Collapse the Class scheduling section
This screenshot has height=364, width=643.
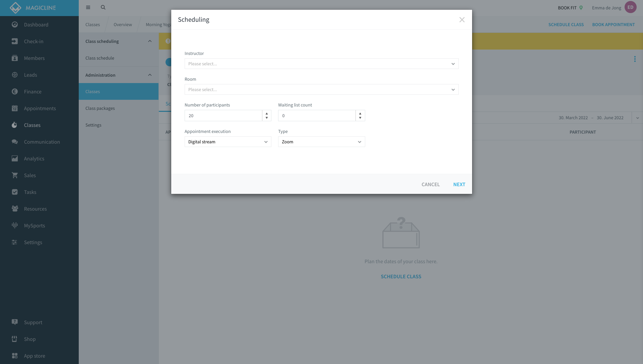click(x=150, y=41)
